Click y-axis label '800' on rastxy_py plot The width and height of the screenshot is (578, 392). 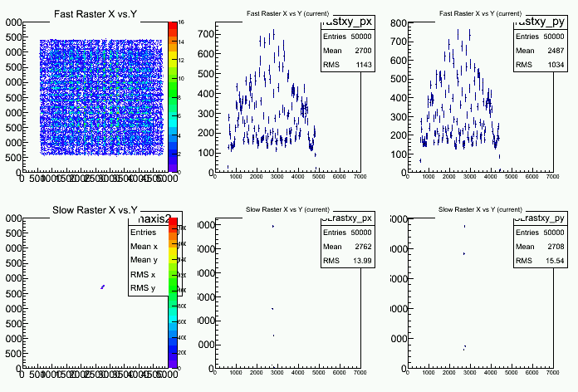pos(398,23)
